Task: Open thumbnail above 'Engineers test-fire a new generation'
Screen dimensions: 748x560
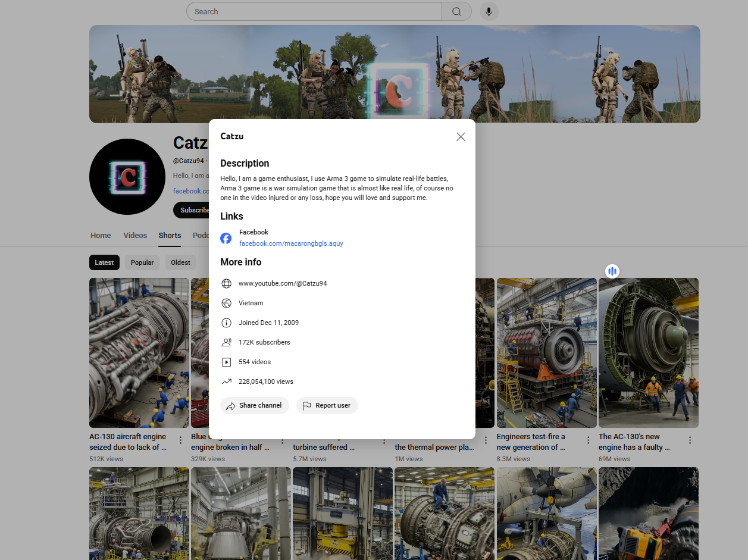Action: tap(547, 353)
